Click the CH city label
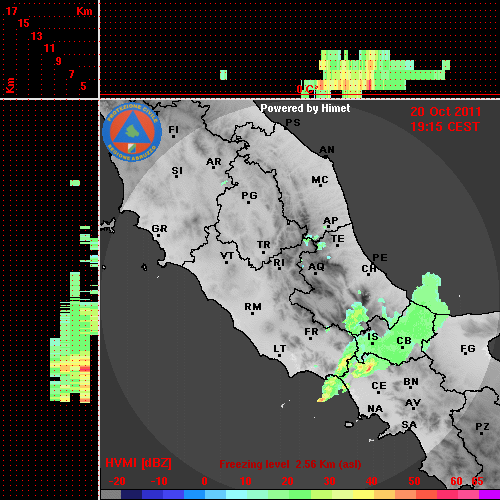This screenshot has height=500, width=500. pyautogui.click(x=369, y=268)
